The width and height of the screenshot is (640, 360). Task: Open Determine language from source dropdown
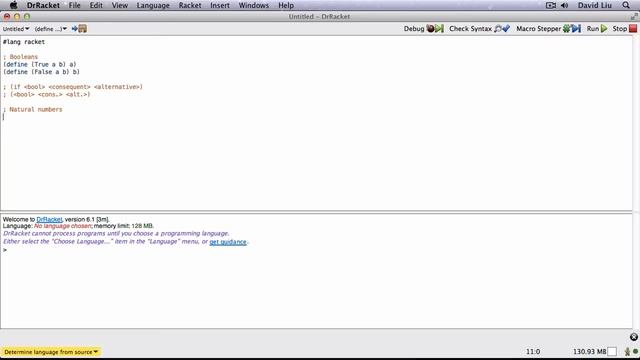[51, 351]
